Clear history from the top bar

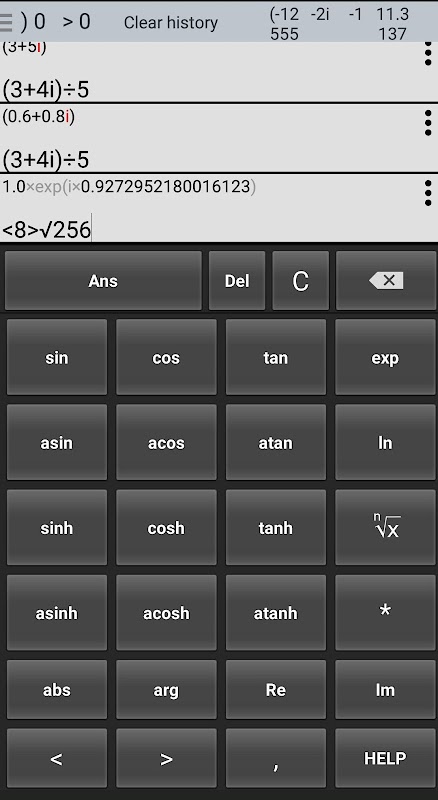pyautogui.click(x=171, y=22)
